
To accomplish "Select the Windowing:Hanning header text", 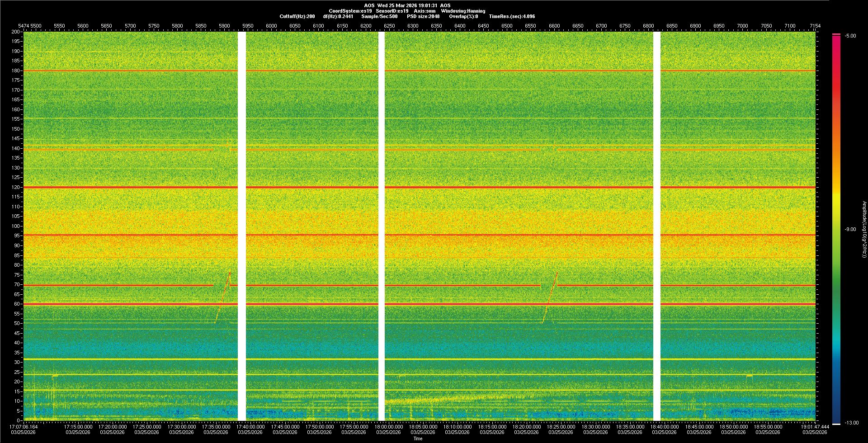I will (463, 11).
